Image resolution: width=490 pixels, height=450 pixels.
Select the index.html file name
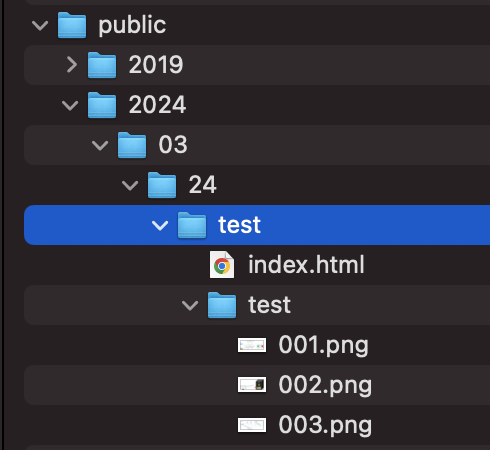[x=306, y=265]
